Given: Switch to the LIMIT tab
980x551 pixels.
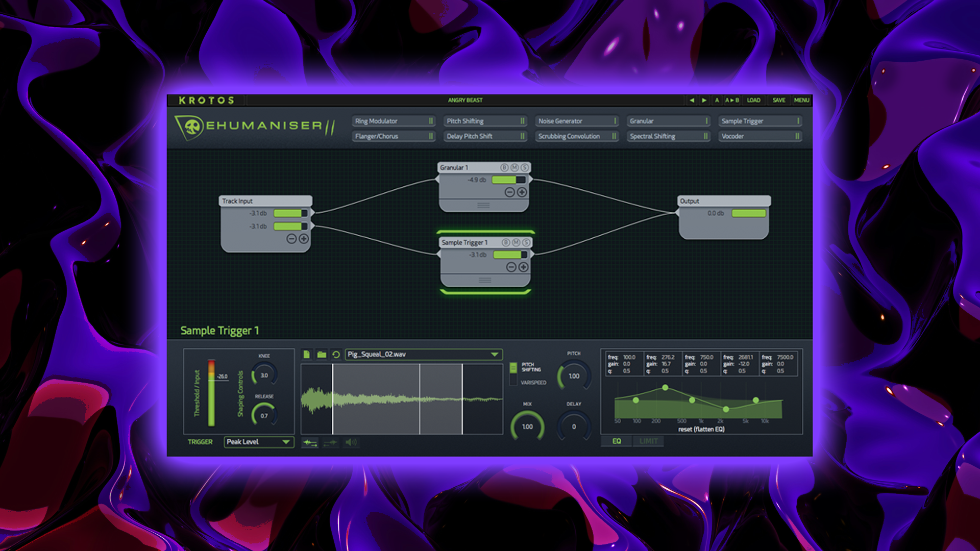Looking at the screenshot, I should pos(648,441).
